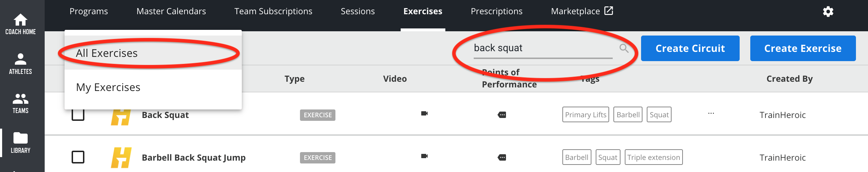The height and width of the screenshot is (172, 868).
Task: Switch to the Prescriptions tab
Action: coord(496,11)
